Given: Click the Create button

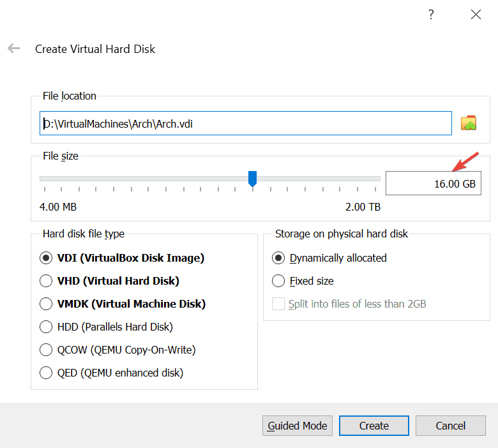Looking at the screenshot, I should (373, 426).
